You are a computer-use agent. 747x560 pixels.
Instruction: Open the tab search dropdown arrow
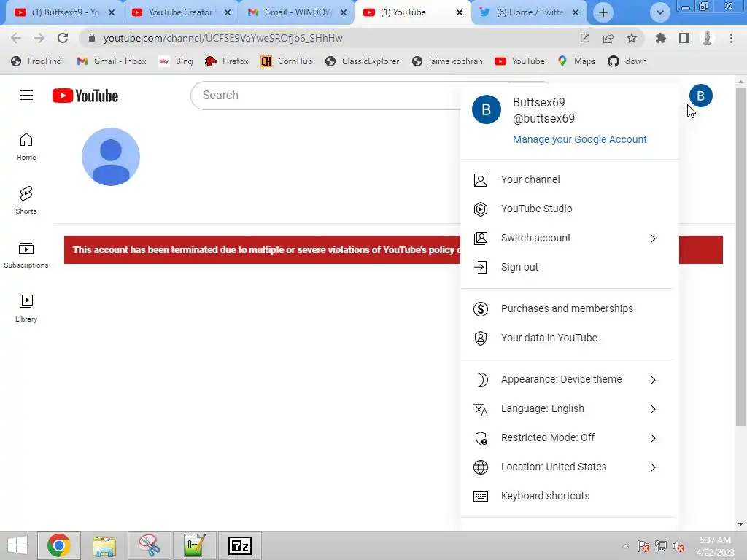[x=660, y=12]
